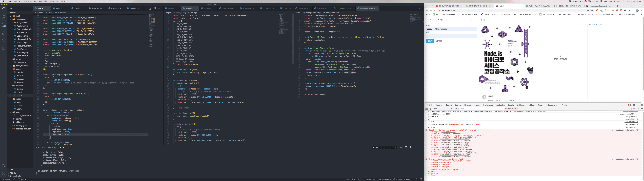Open the PostCard.js editor tab
644x181 pixels.
96,8
